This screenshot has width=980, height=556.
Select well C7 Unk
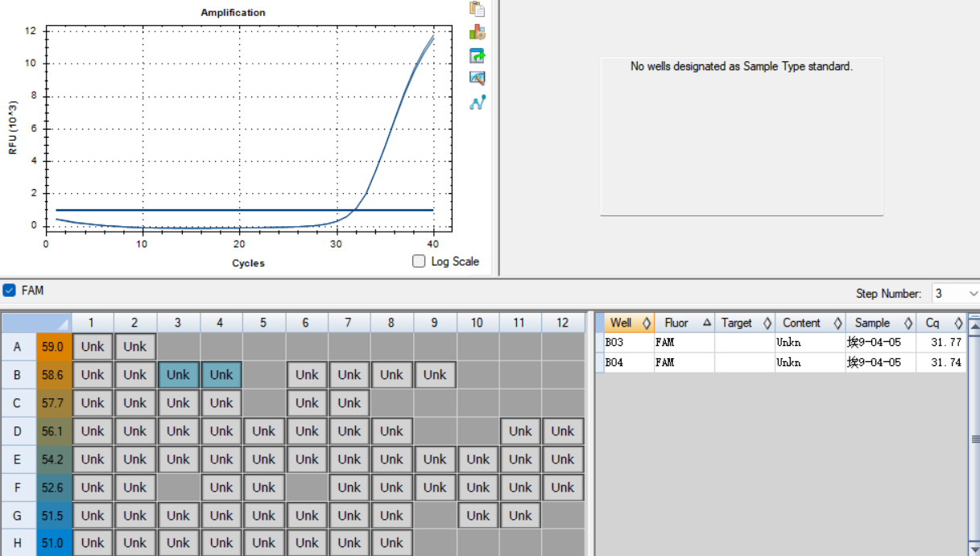coord(349,403)
